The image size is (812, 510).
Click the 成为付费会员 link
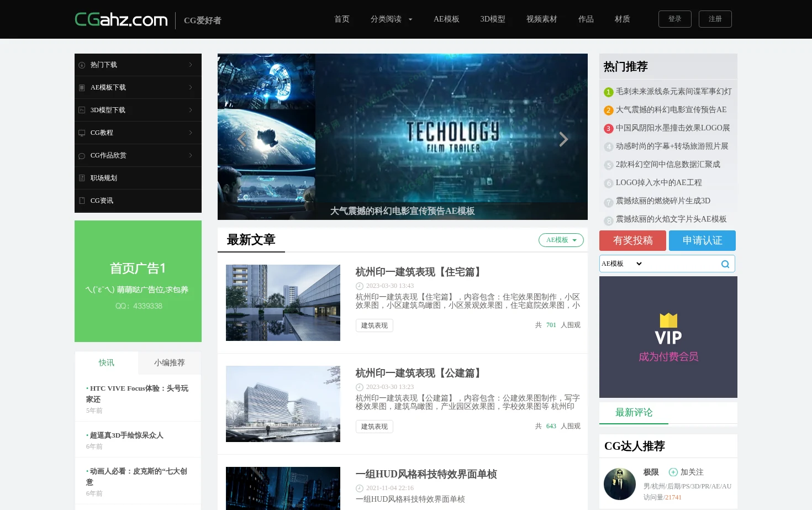668,357
